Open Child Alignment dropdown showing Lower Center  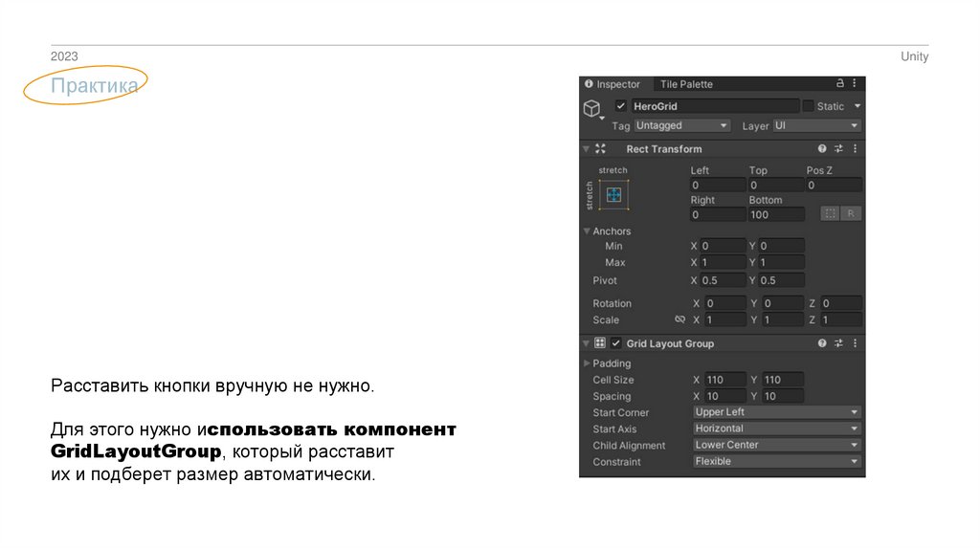pos(777,445)
